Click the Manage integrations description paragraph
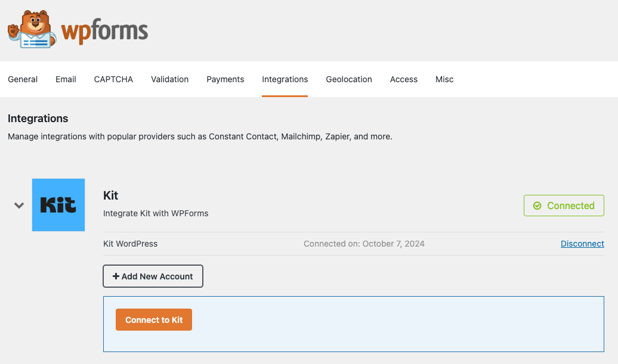The image size is (618, 364). (x=200, y=136)
